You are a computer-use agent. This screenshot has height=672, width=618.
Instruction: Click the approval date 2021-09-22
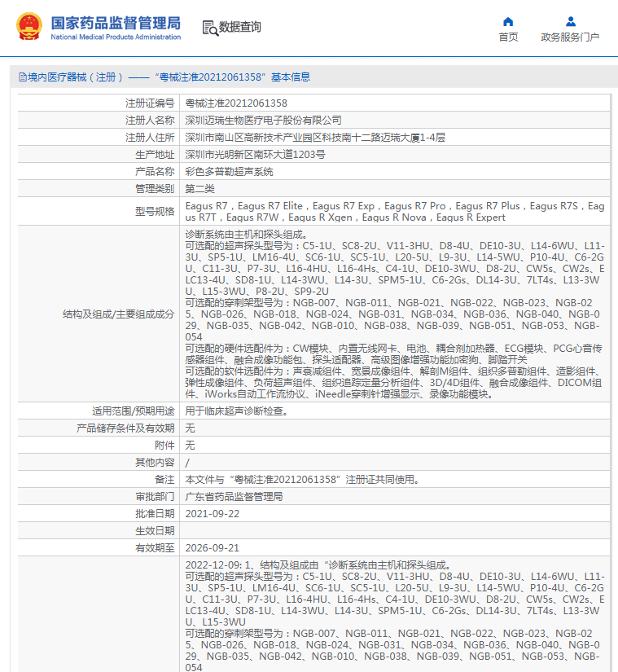pos(213,513)
